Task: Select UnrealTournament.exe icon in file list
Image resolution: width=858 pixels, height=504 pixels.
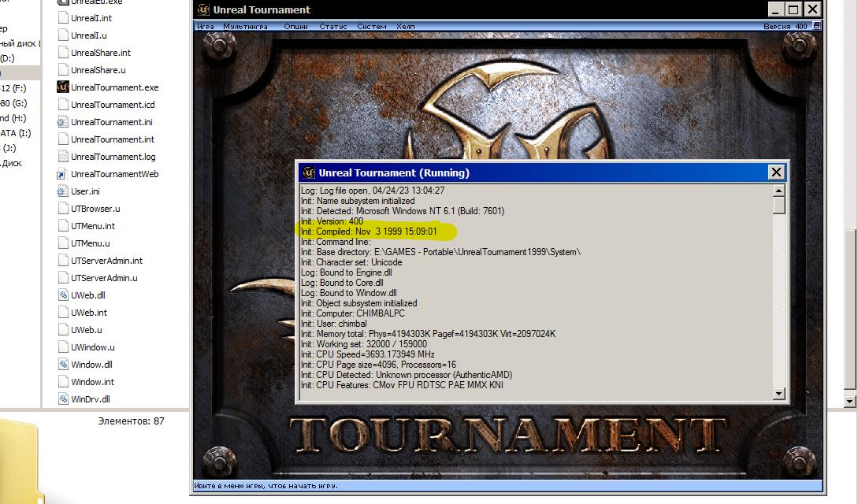Action: pos(63,87)
